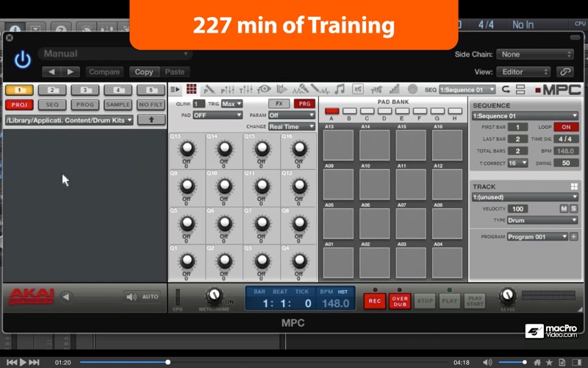Trigger drum pad A01
Image resolution: width=588 pixels, height=368 pixels.
point(338,263)
